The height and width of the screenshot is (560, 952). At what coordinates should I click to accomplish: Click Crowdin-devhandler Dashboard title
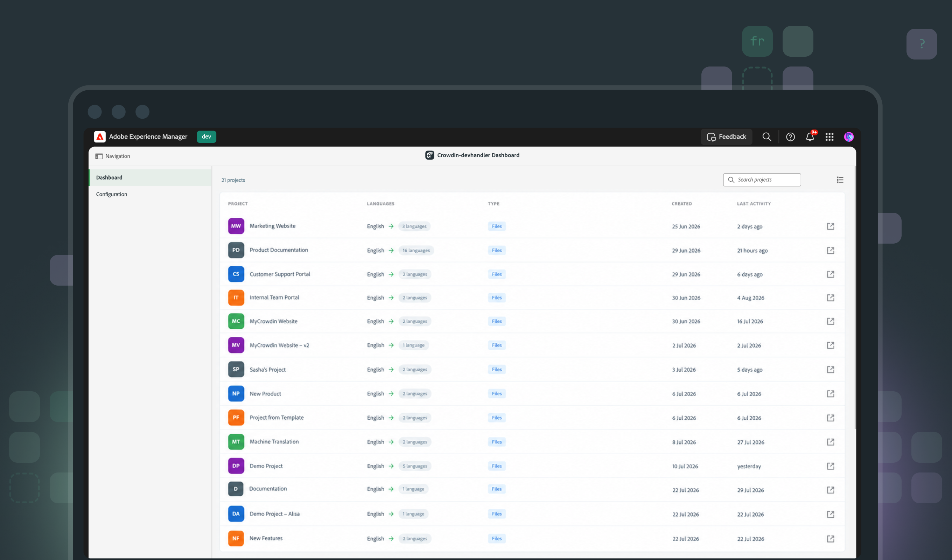478,155
